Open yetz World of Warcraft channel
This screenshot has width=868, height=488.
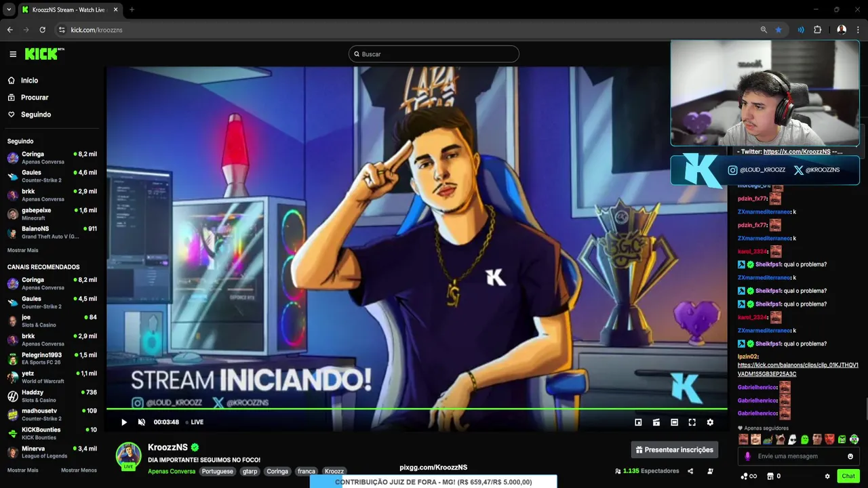point(52,377)
